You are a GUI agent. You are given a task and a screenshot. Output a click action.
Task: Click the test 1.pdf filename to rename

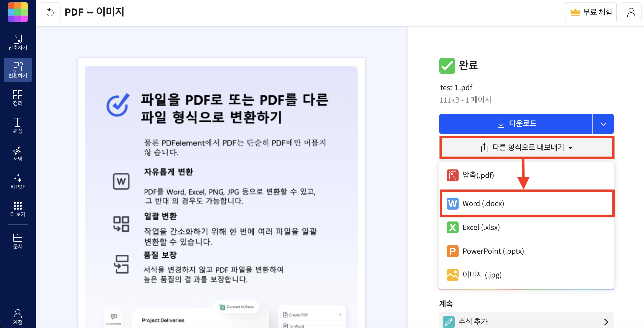tap(456, 88)
